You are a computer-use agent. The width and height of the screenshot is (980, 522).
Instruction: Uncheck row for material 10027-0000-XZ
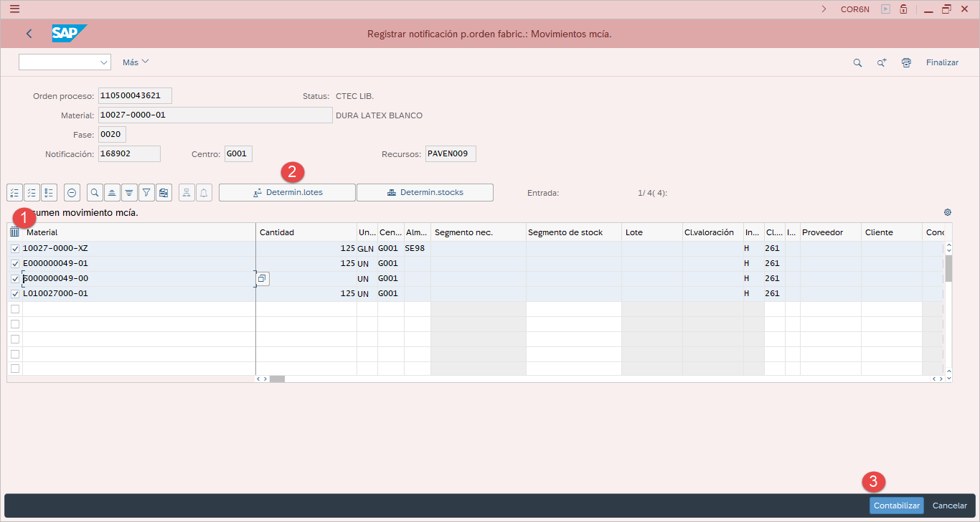coord(15,249)
